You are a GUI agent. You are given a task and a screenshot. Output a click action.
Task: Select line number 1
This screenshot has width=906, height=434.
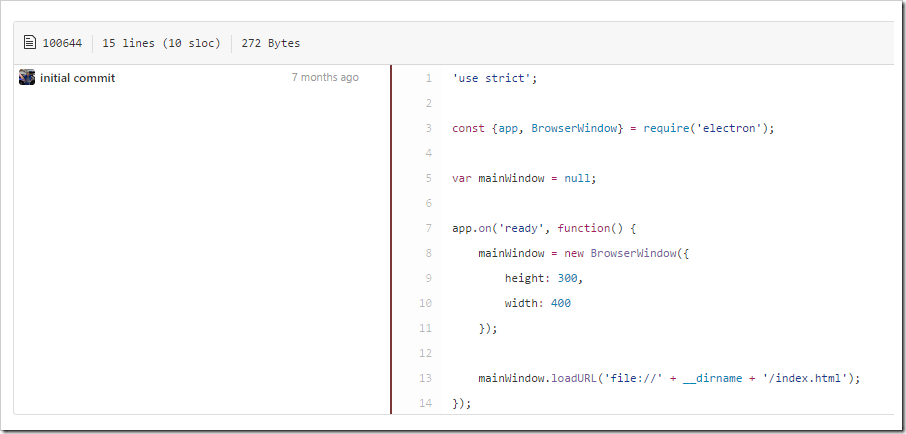tap(429, 78)
